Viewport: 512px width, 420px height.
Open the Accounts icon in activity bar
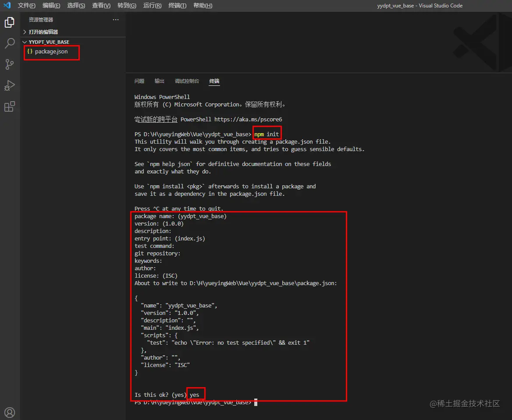10,413
